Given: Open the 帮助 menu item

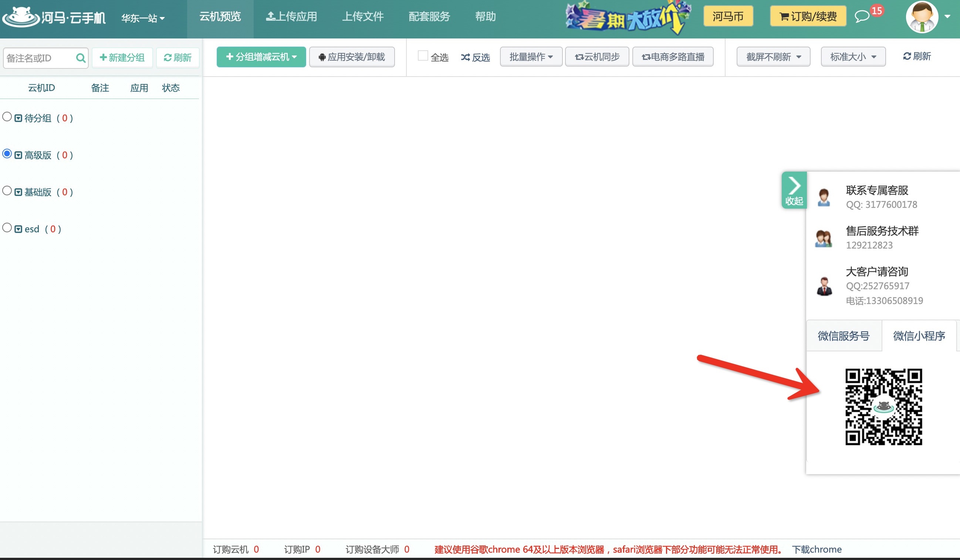Looking at the screenshot, I should [485, 17].
